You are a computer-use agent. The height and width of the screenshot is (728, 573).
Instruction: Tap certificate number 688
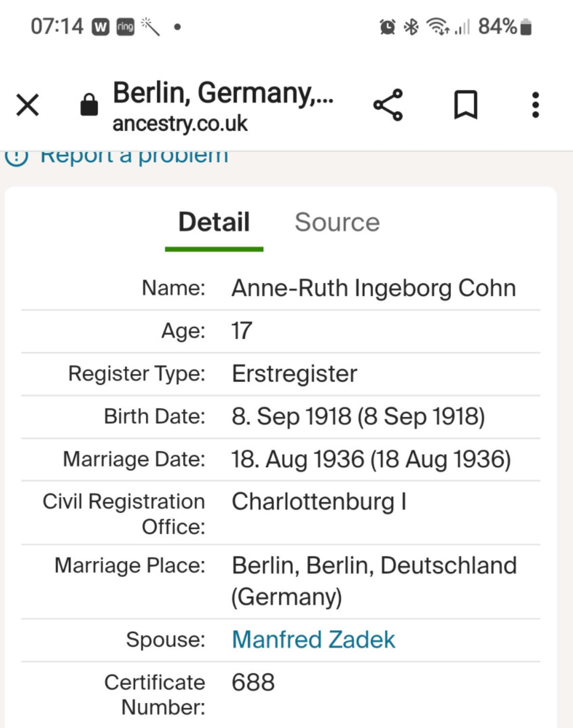click(x=253, y=682)
